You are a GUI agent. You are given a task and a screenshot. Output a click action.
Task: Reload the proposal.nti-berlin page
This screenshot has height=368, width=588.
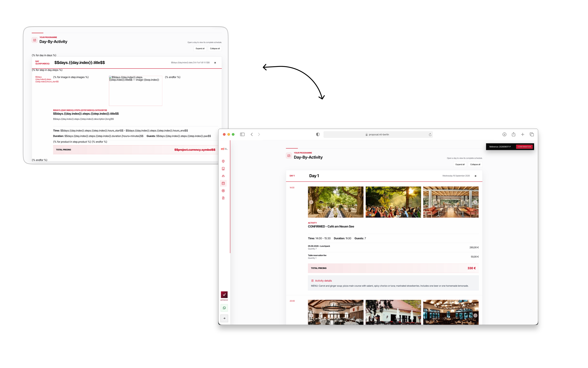click(x=430, y=135)
